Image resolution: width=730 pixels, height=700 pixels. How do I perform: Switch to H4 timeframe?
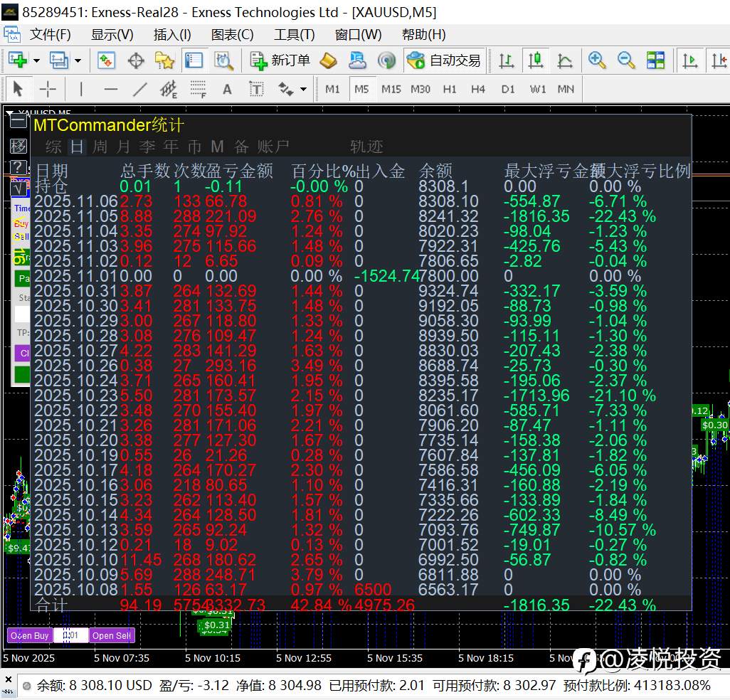pos(478,89)
